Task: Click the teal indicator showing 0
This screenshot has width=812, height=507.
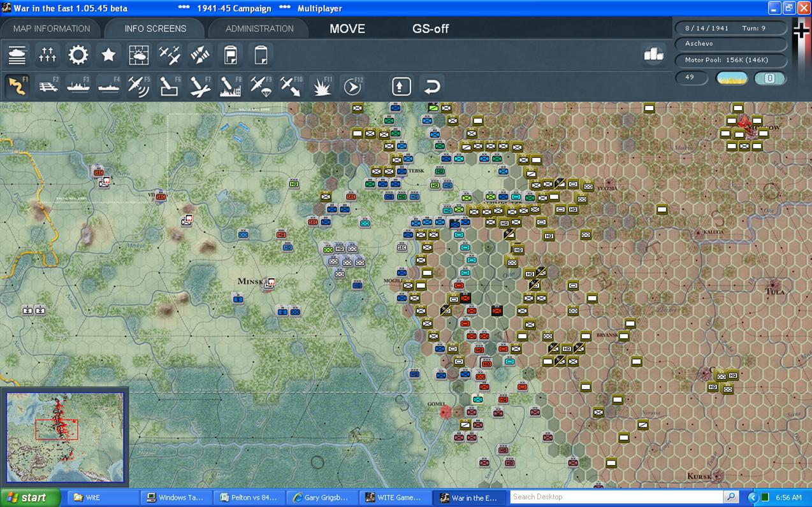Action: (x=770, y=78)
